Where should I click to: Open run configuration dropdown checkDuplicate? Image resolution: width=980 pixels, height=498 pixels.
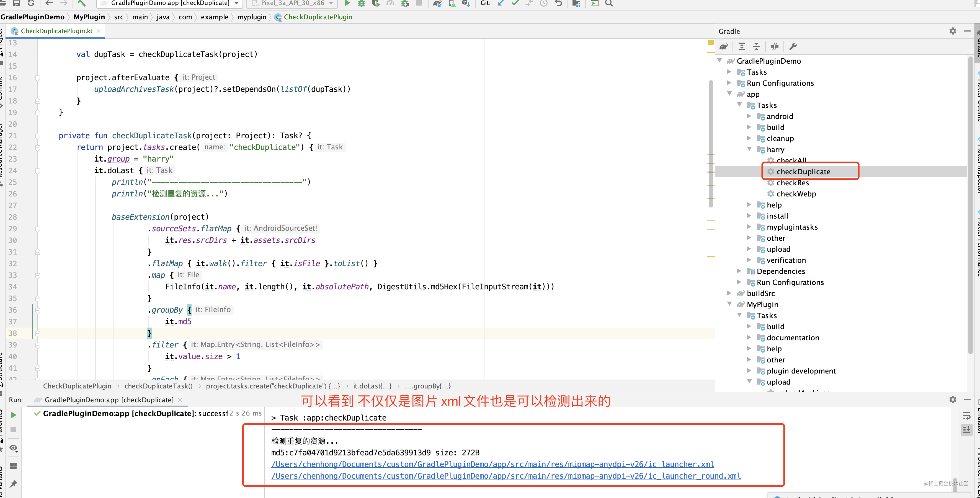tap(171, 3)
